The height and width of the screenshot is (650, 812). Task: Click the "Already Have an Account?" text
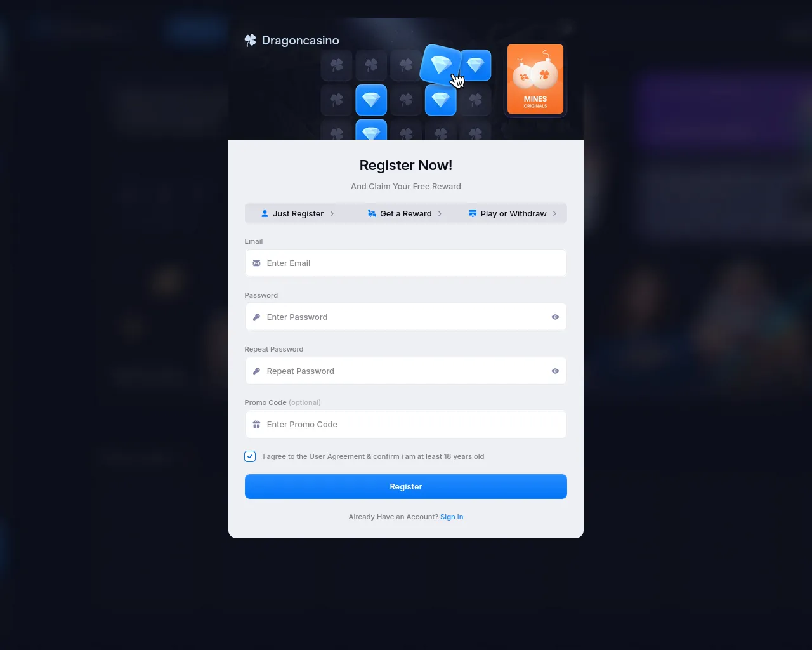click(393, 517)
